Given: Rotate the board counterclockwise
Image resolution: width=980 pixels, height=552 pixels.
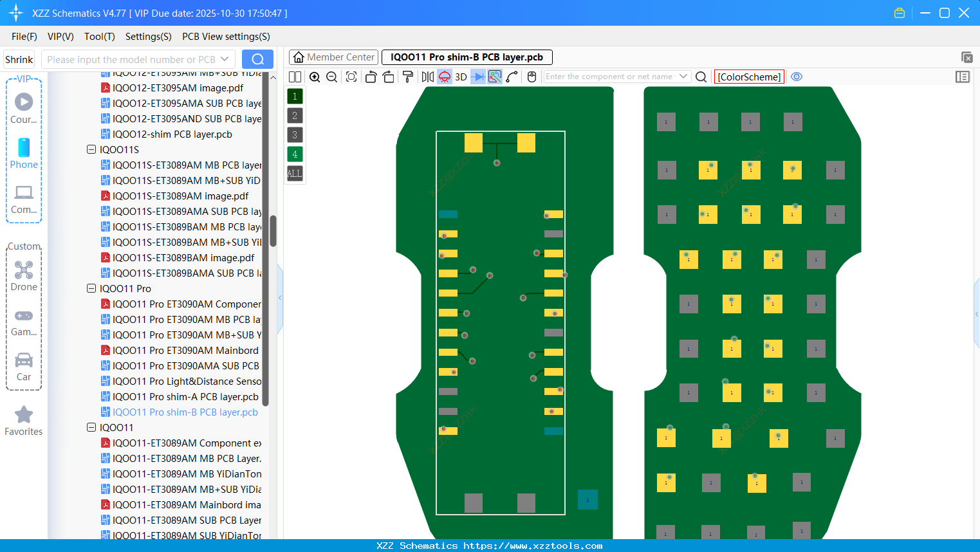Looking at the screenshot, I should pyautogui.click(x=371, y=77).
